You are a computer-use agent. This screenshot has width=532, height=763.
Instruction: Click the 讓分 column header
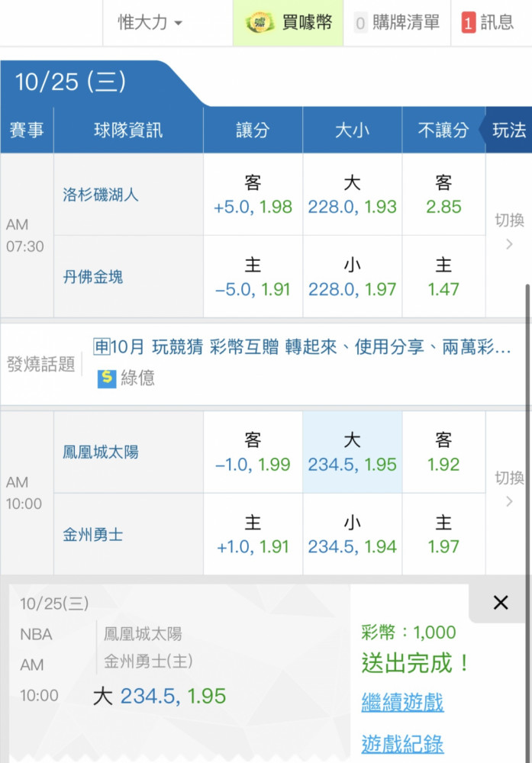pyautogui.click(x=253, y=130)
